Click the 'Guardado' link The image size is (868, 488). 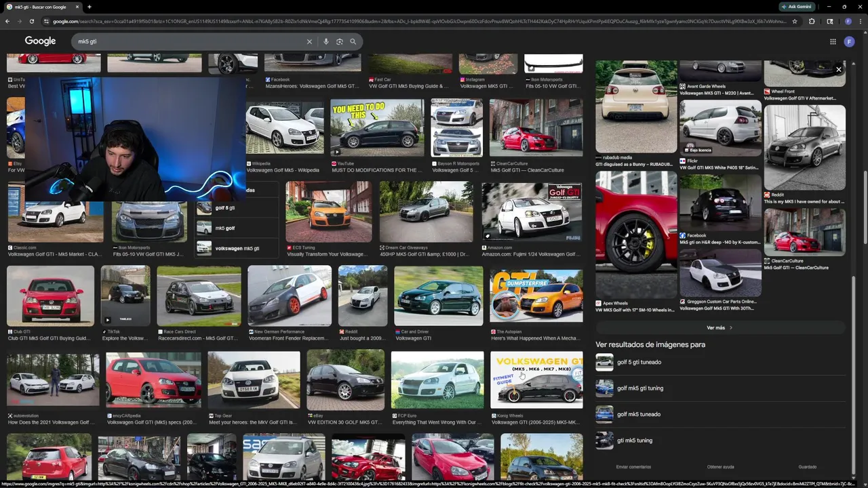coord(807,467)
